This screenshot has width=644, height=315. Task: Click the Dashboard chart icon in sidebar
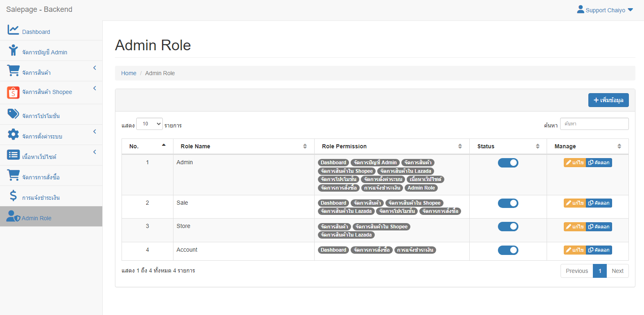click(13, 30)
